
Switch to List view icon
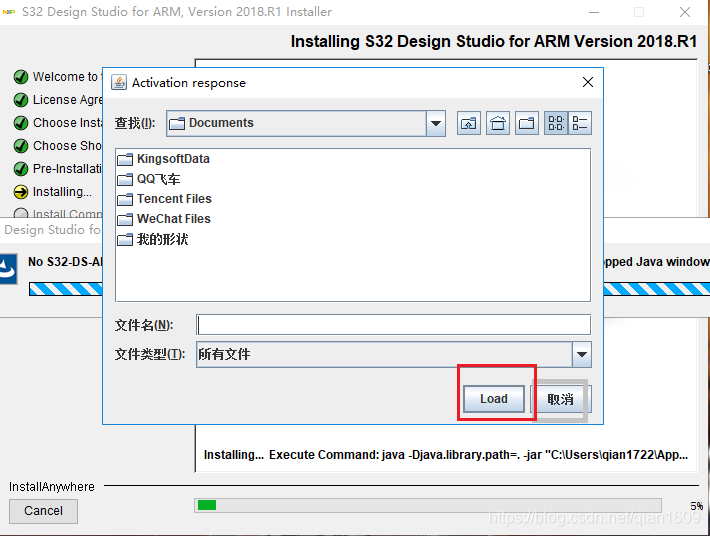(556, 123)
